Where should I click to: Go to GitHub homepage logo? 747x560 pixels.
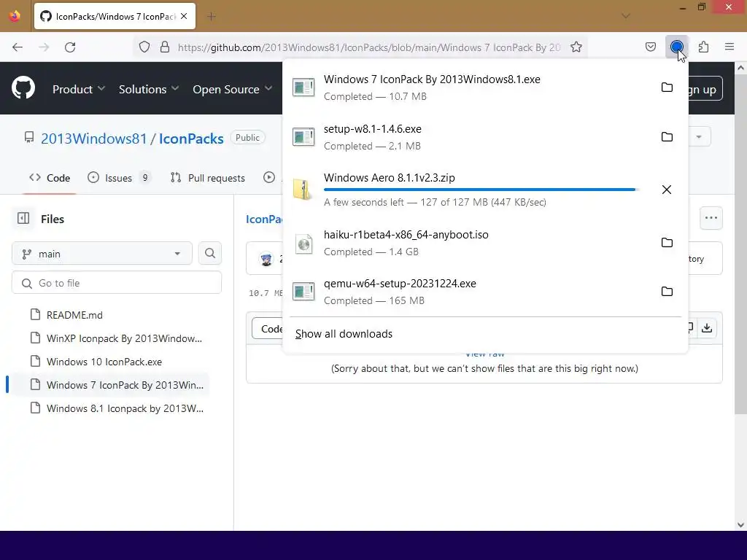point(23,87)
